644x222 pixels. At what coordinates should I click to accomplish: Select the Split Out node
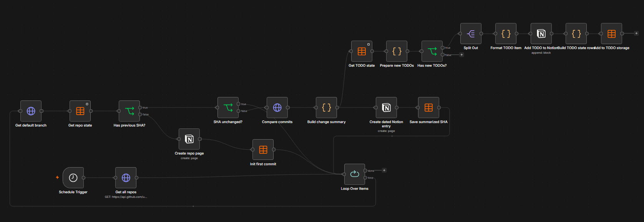click(471, 33)
